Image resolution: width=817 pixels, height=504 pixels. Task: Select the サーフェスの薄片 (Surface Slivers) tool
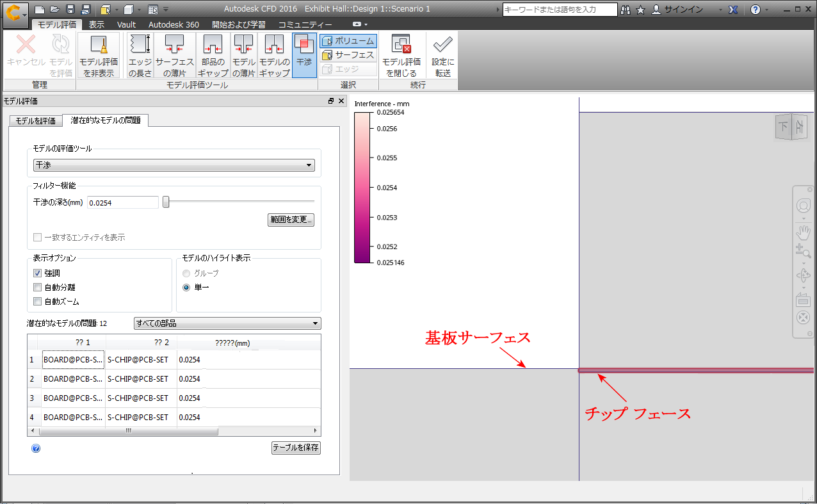(x=175, y=55)
